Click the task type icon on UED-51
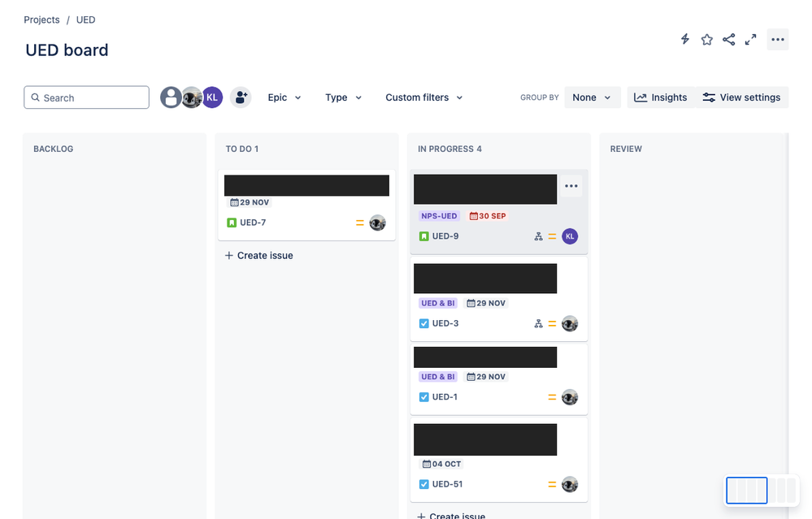 tap(423, 484)
